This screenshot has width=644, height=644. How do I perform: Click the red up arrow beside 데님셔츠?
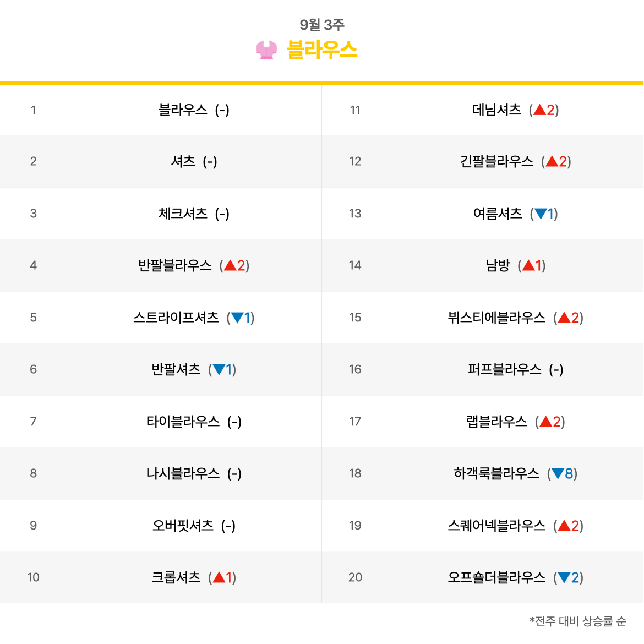point(539,110)
